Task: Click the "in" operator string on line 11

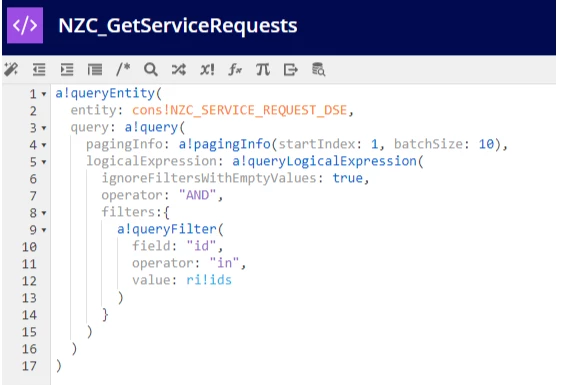Action: 224,263
